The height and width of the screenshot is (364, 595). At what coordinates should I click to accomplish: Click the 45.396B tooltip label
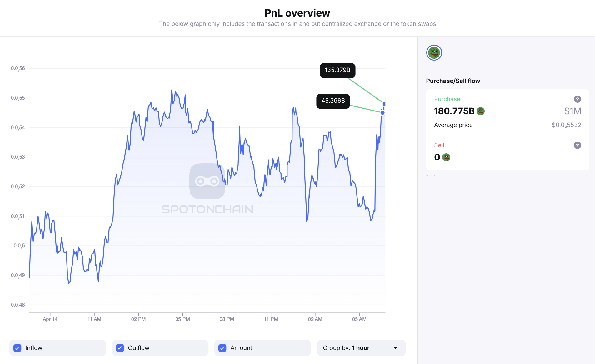pos(333,101)
